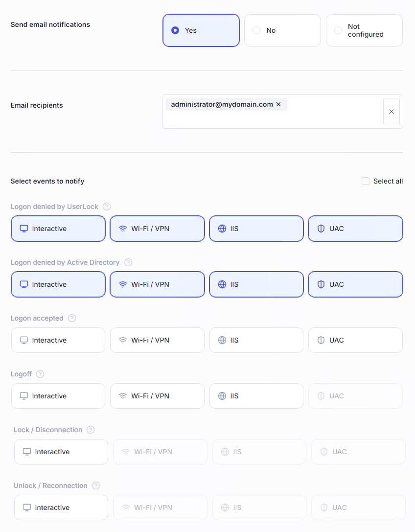Enable UAC notification for Logon accepted
415x532 pixels.
[x=355, y=340]
